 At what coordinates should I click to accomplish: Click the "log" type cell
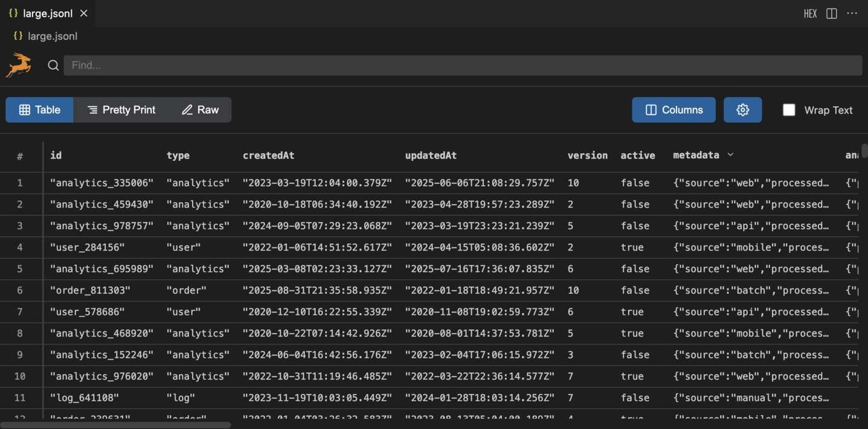point(181,398)
